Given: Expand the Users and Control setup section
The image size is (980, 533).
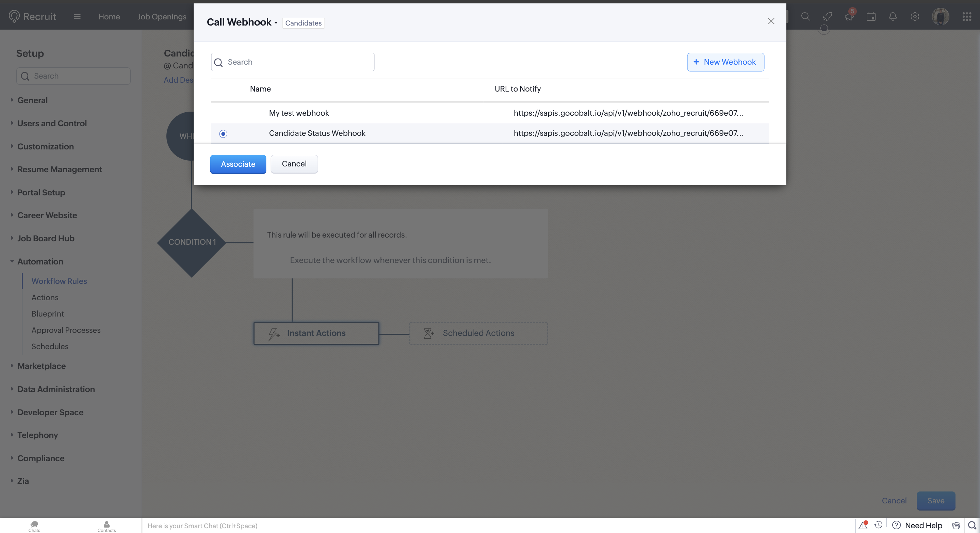Looking at the screenshot, I should pos(52,123).
